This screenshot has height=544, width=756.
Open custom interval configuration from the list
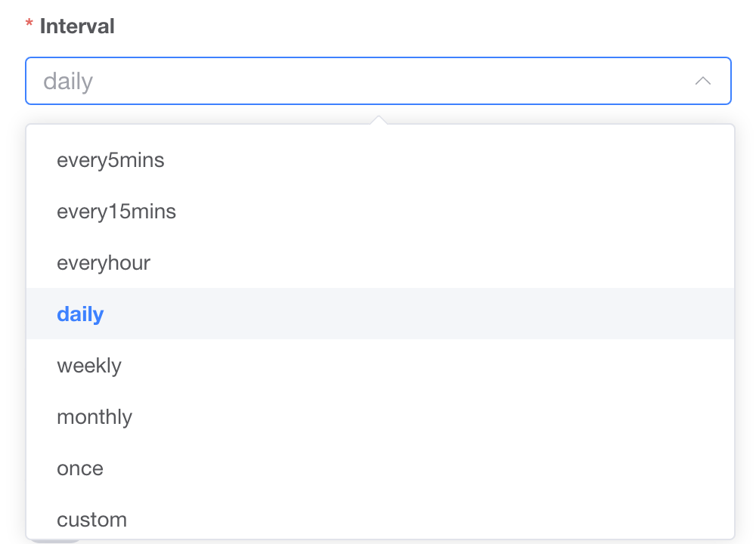(91, 520)
